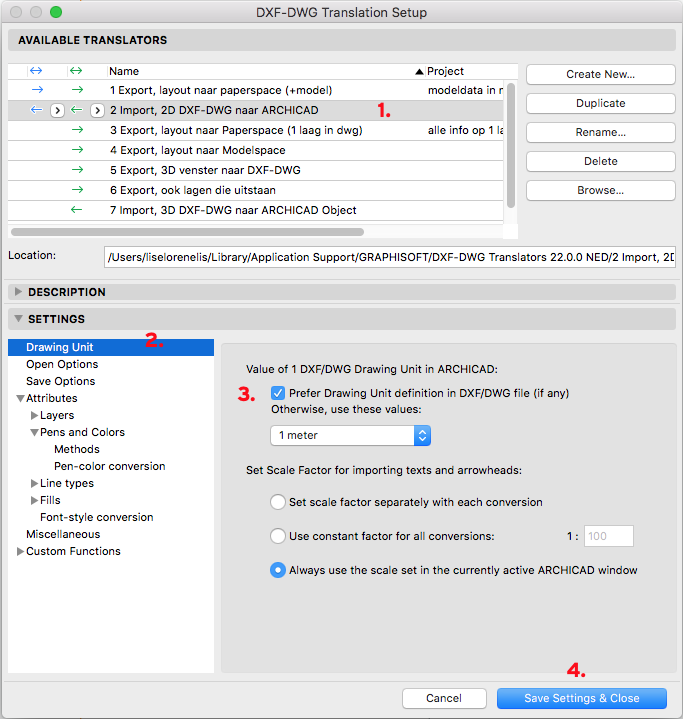Image resolution: width=683 pixels, height=719 pixels.
Task: Expand the Layers tree node
Action: click(x=34, y=415)
